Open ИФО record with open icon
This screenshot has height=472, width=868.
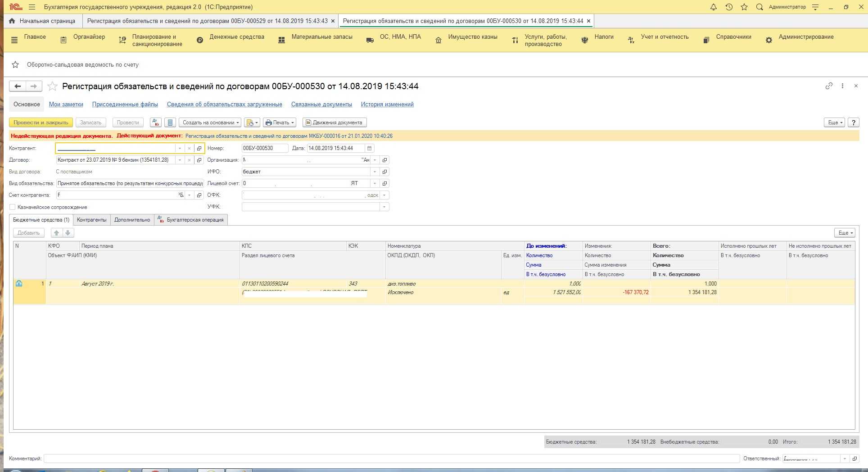[384, 172]
